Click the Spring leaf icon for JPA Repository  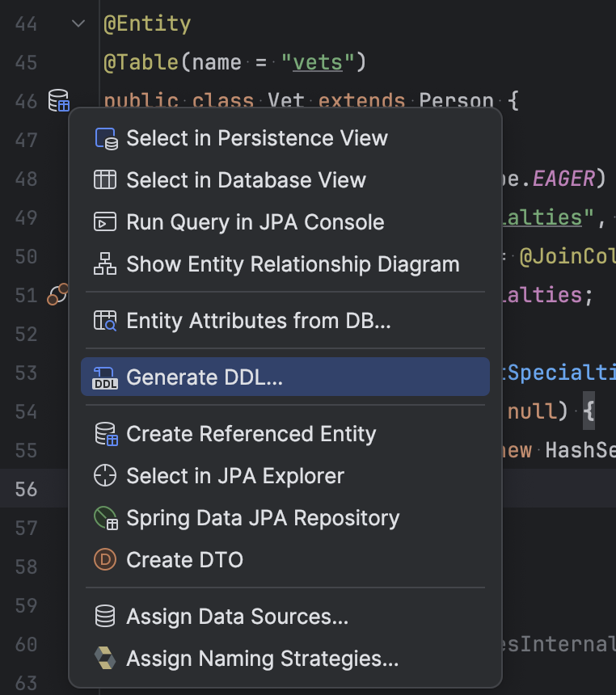pos(106,518)
